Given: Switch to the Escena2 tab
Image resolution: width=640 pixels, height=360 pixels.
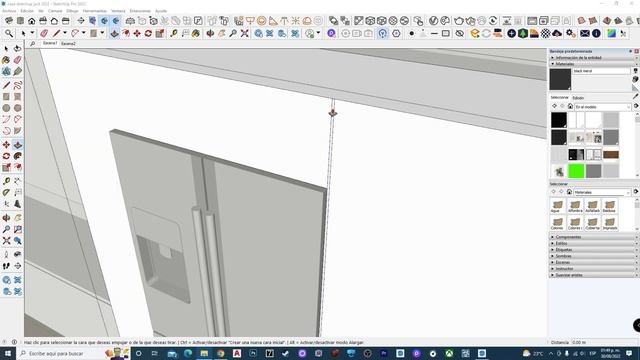Looking at the screenshot, I should point(68,43).
